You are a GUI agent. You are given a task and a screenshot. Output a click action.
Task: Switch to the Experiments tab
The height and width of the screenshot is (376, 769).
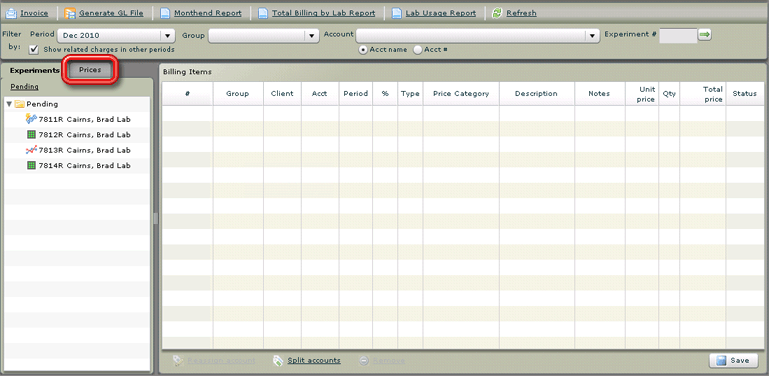click(35, 70)
